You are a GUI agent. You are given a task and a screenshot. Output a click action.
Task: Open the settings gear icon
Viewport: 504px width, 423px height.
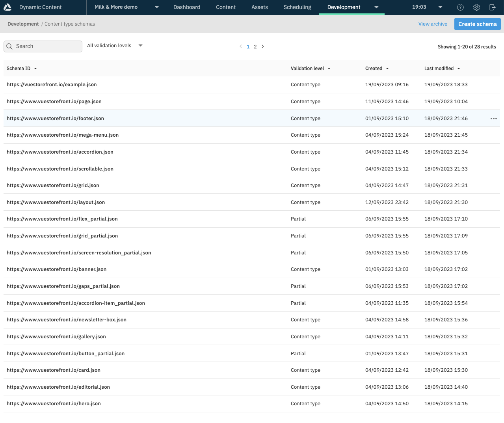tap(476, 7)
